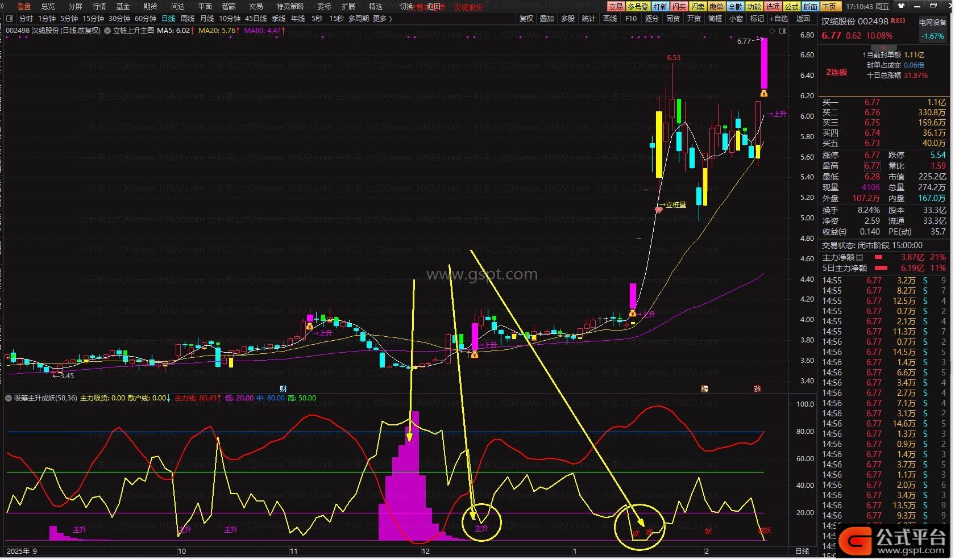The width and height of the screenshot is (955, 560).
Task: Click the 榜 marker icon at chart bottom
Action: (704, 389)
